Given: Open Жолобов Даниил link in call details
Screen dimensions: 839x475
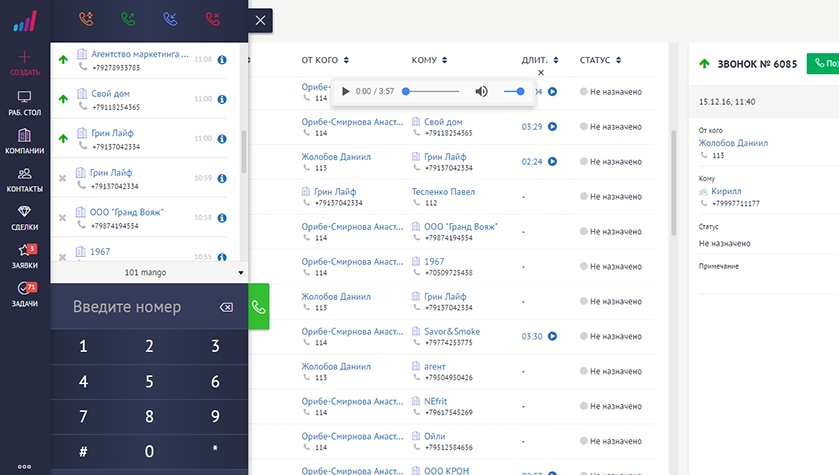Looking at the screenshot, I should (x=733, y=143).
